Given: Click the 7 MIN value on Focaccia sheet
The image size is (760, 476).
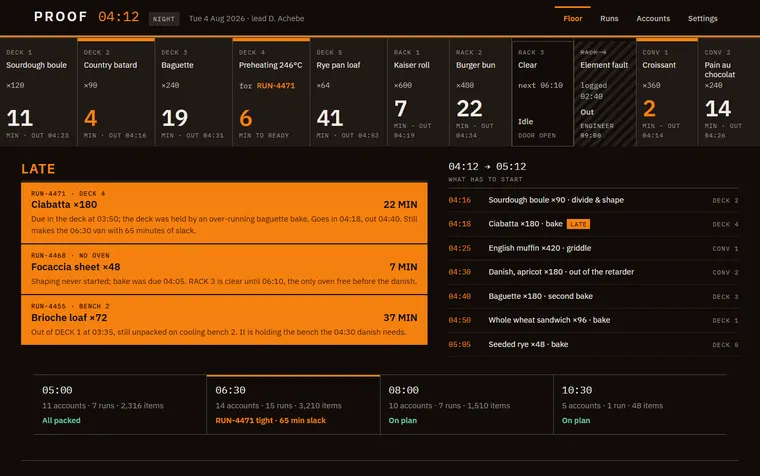Looking at the screenshot, I should 403,267.
